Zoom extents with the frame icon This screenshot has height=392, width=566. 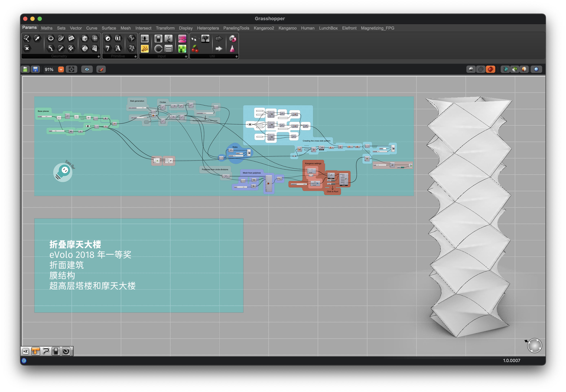point(71,69)
